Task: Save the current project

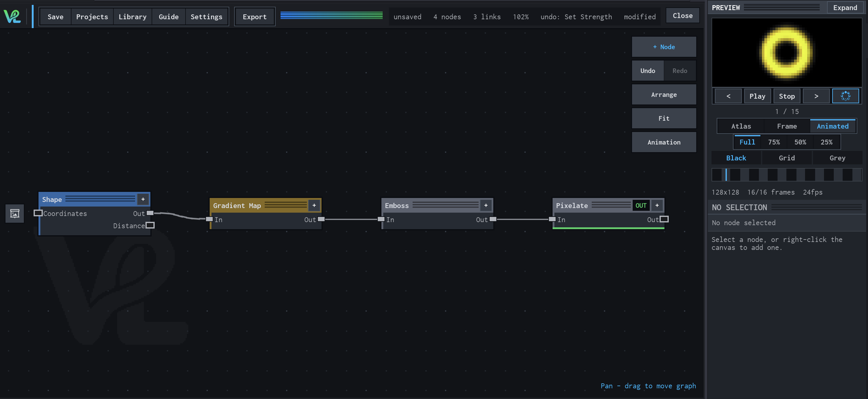Action: (x=55, y=16)
